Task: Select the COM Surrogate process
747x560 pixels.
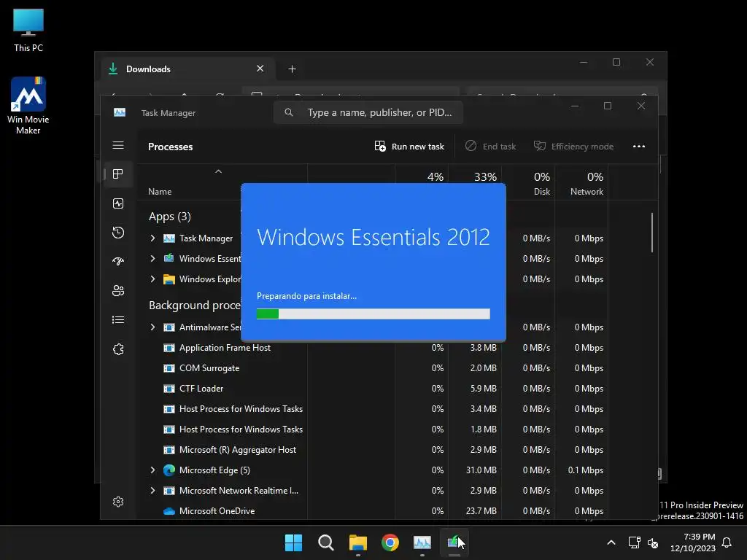Action: (209, 368)
